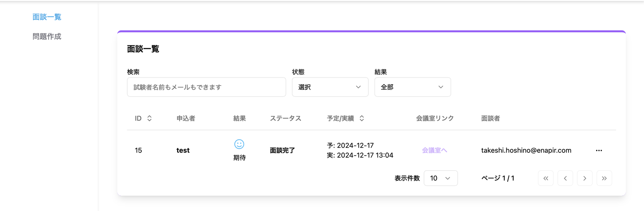Click scheduled date 予: 2024-12-17
644x211 pixels.
coord(350,145)
